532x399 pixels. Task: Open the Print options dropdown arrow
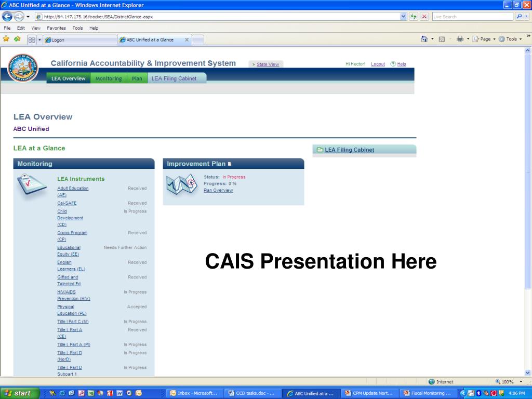(x=468, y=39)
